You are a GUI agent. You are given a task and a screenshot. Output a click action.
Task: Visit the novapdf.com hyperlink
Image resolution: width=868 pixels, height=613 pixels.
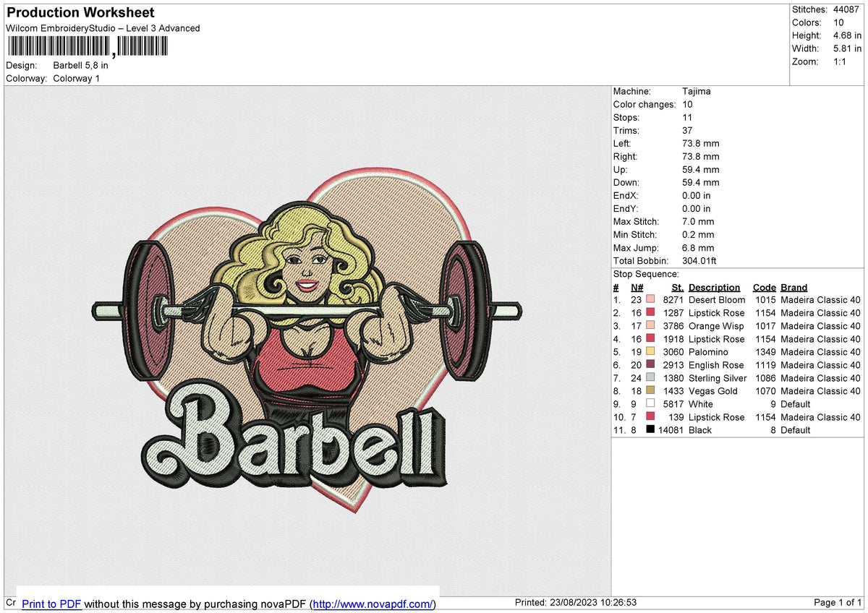point(380,604)
